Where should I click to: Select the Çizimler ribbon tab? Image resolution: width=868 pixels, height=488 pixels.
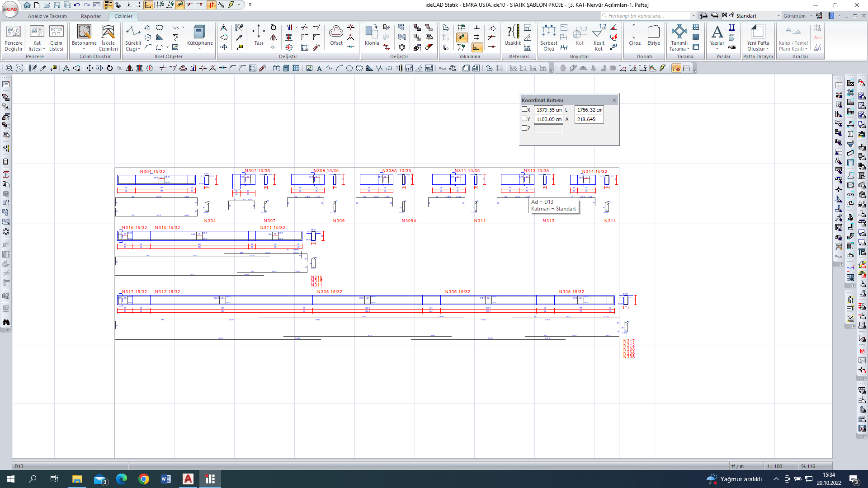click(123, 16)
